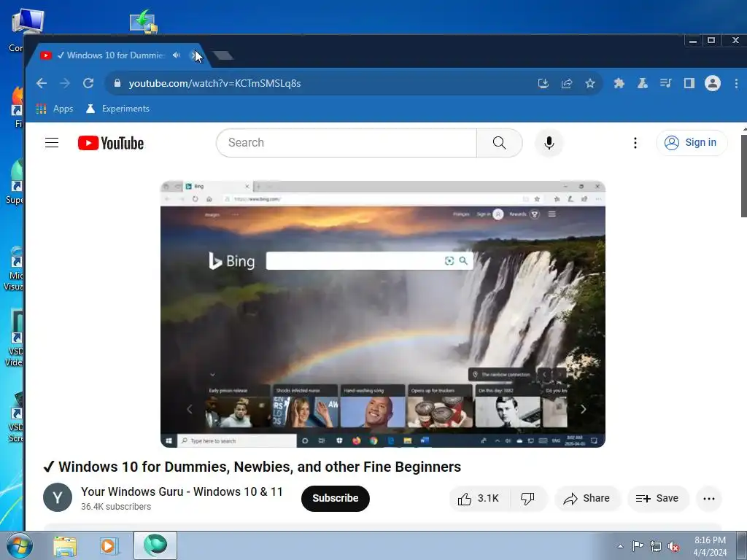
Task: Go to YouTube home via logo
Action: point(111,143)
